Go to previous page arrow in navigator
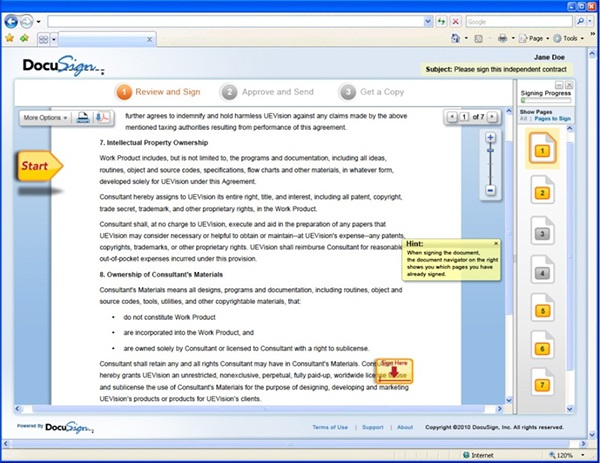Screen dimensions: 600x463 coord(452,117)
